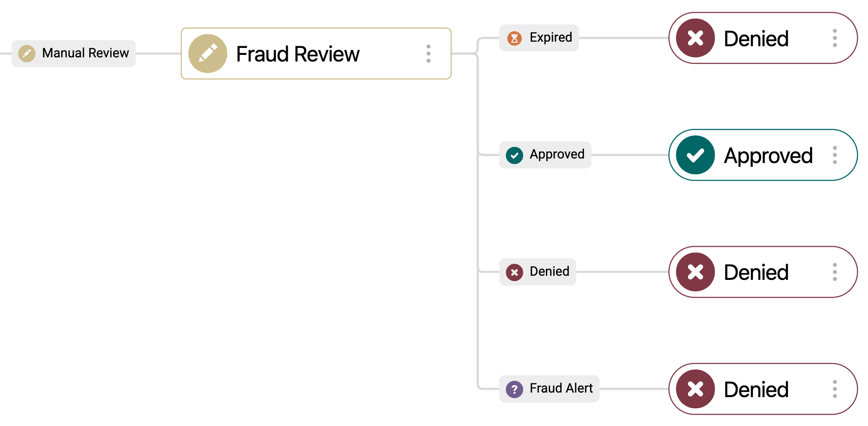Select the pencil icon beside Manual Review

[x=26, y=53]
